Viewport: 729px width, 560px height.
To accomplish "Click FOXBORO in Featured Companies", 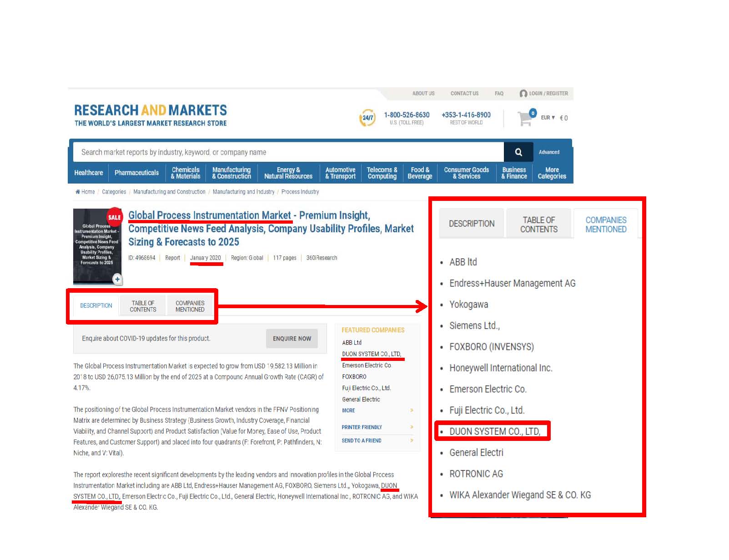I will tap(354, 377).
